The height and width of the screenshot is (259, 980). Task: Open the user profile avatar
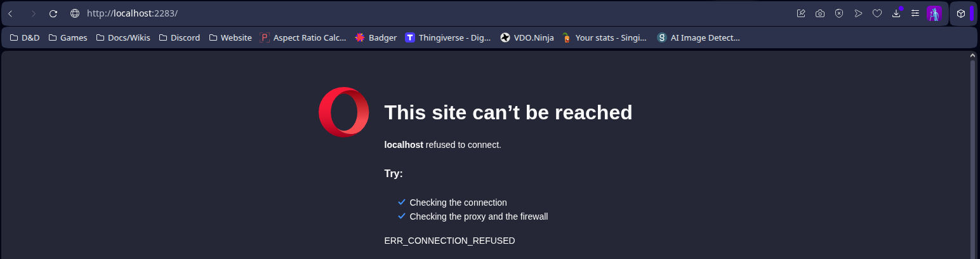(934, 13)
